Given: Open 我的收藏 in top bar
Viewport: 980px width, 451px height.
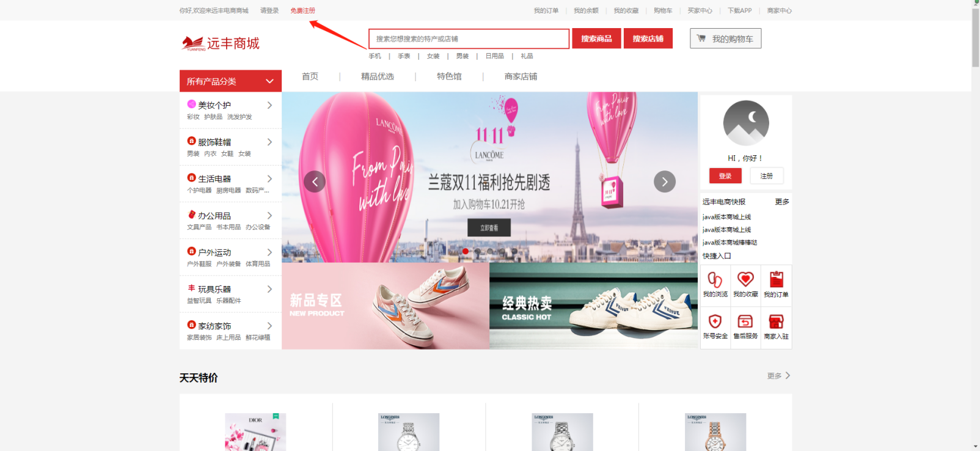Looking at the screenshot, I should click(626, 10).
